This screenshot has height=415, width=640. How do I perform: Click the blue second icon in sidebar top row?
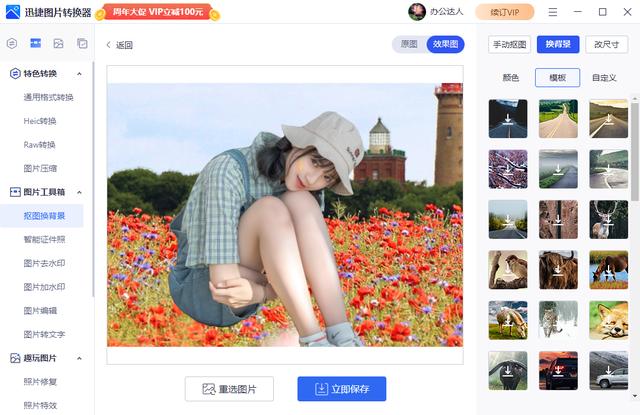35,44
